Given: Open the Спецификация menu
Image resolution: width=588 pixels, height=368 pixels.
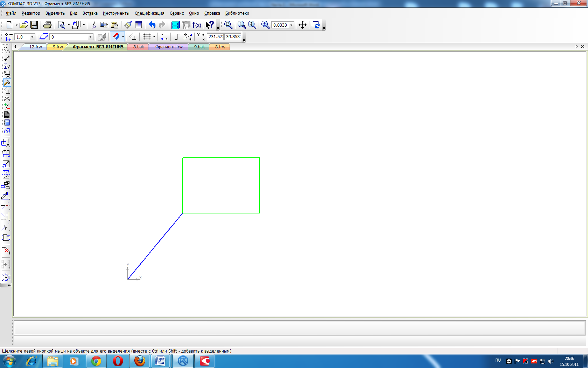Looking at the screenshot, I should click(x=149, y=13).
